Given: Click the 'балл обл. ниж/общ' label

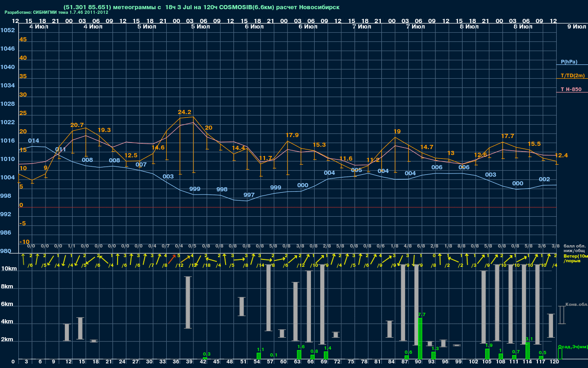Looking at the screenshot, I should [x=574, y=248].
